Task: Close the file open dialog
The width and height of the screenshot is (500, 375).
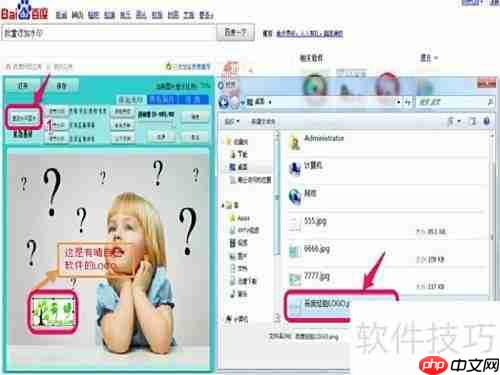Action: pos(487,83)
